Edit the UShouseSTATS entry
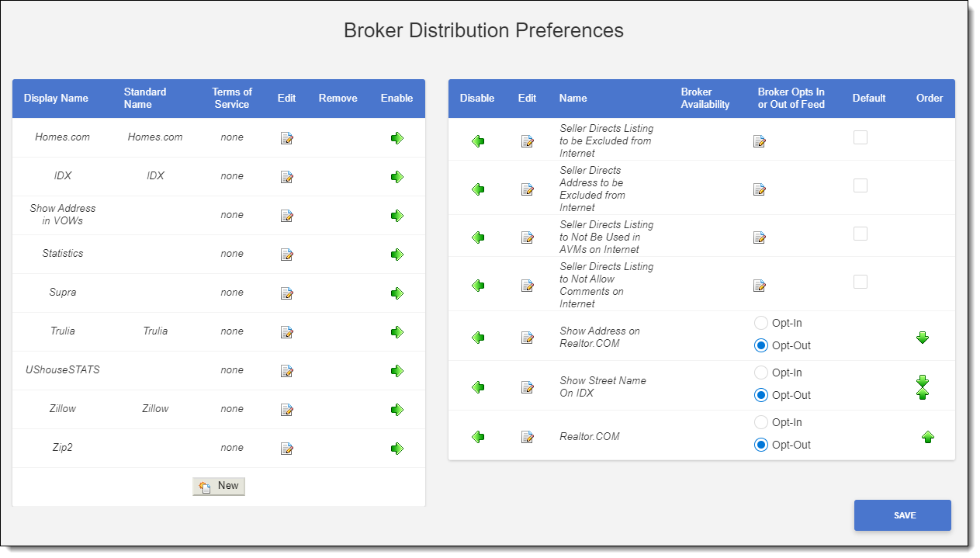 [286, 371]
